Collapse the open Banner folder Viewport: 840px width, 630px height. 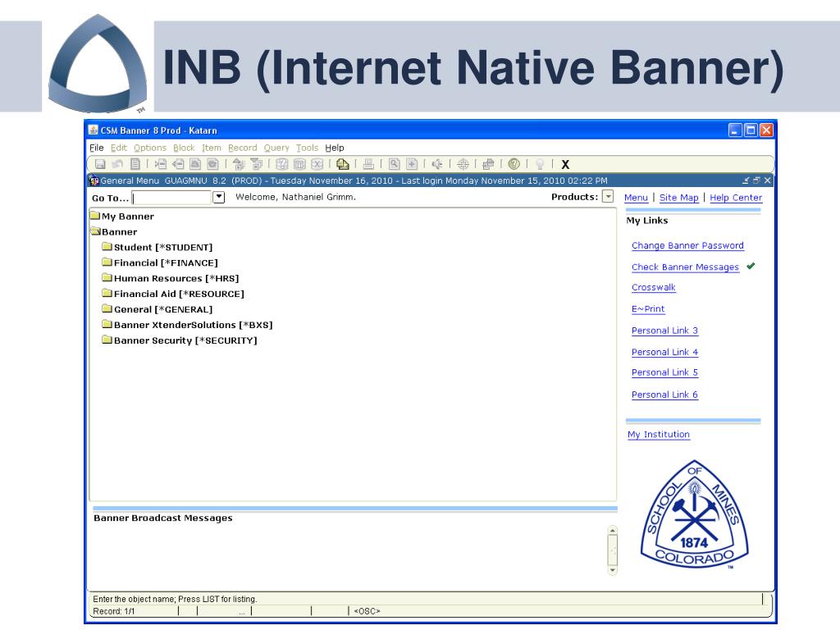[95, 231]
